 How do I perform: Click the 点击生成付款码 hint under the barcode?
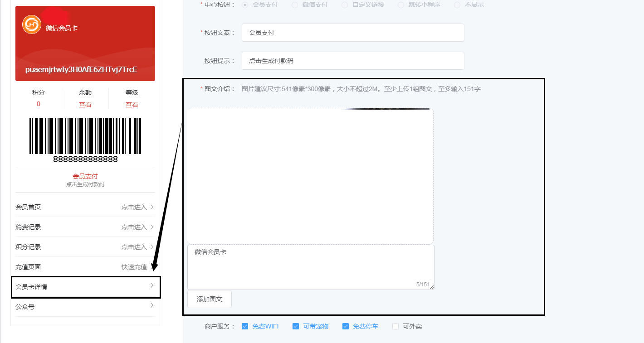point(85,184)
